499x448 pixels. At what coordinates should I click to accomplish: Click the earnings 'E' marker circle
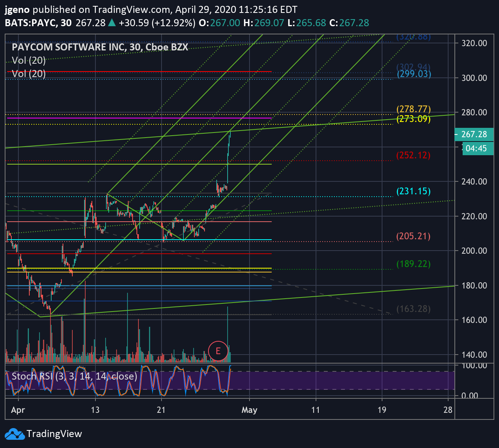tap(218, 351)
